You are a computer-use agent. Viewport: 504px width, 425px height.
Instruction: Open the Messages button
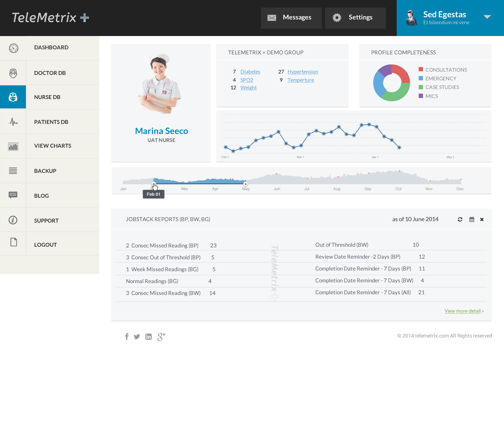pyautogui.click(x=291, y=18)
